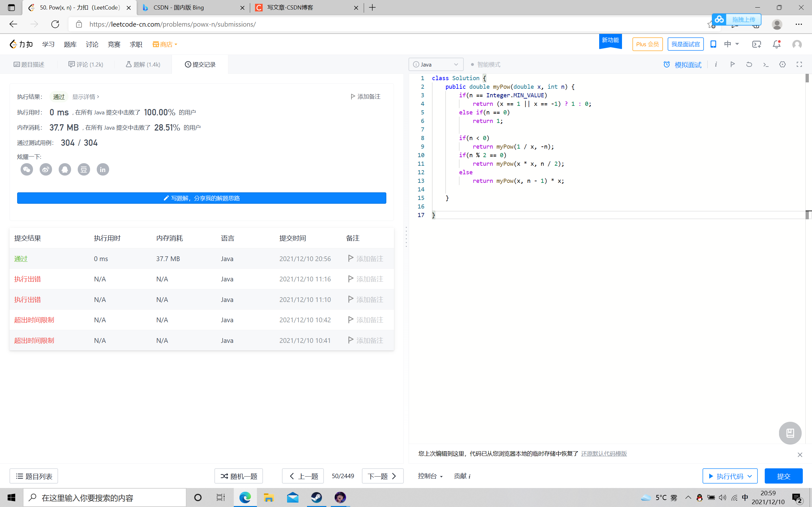Toggle the 智能模式 smart mode
This screenshot has height=507, width=812.
486,64
